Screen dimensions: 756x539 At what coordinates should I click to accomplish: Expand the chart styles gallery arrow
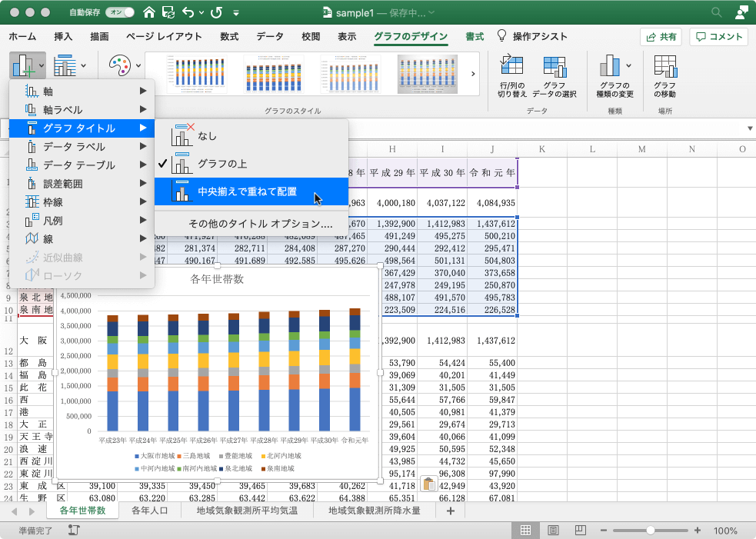pos(472,73)
